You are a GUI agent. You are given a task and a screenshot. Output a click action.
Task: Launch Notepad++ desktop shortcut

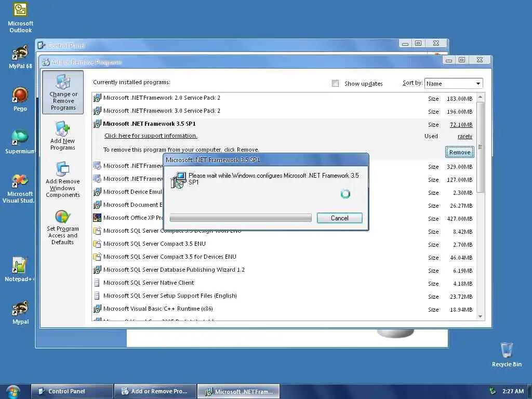(x=19, y=270)
